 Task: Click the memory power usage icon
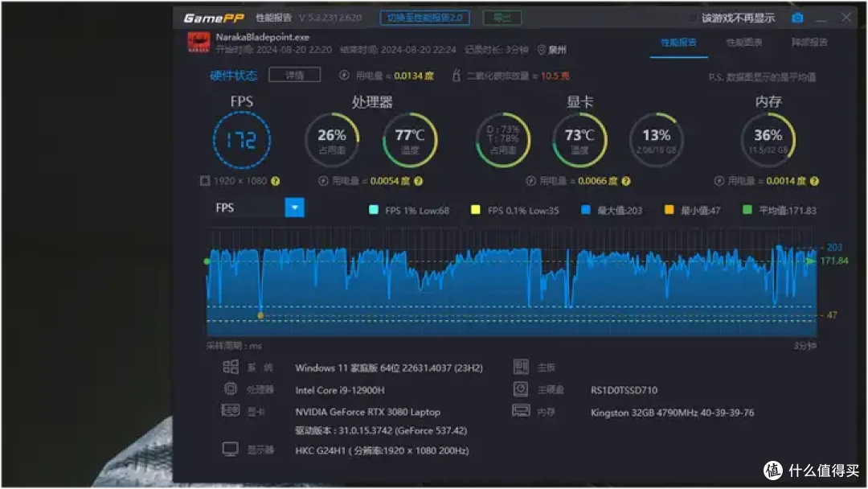719,181
